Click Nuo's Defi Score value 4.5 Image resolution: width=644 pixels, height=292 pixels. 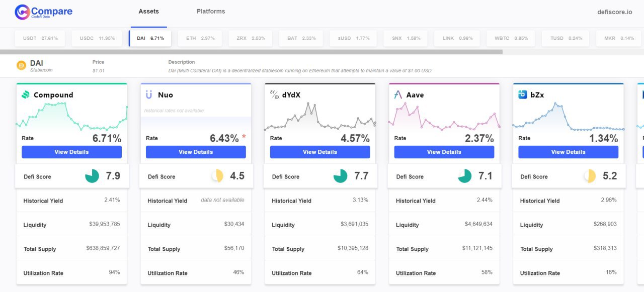(237, 176)
